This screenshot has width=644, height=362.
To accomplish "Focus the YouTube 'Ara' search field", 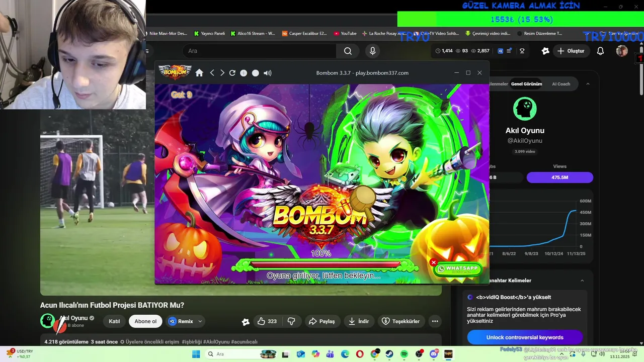I will coord(259,51).
